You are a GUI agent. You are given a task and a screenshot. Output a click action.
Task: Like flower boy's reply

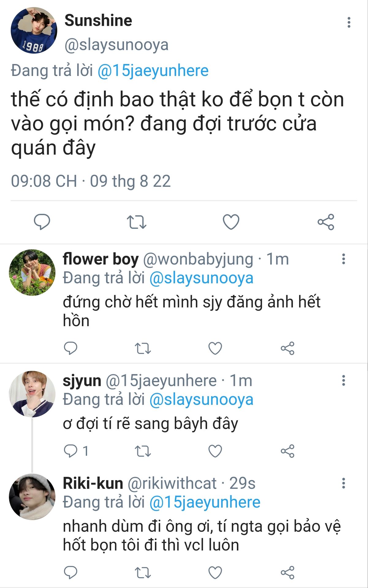[x=215, y=348]
